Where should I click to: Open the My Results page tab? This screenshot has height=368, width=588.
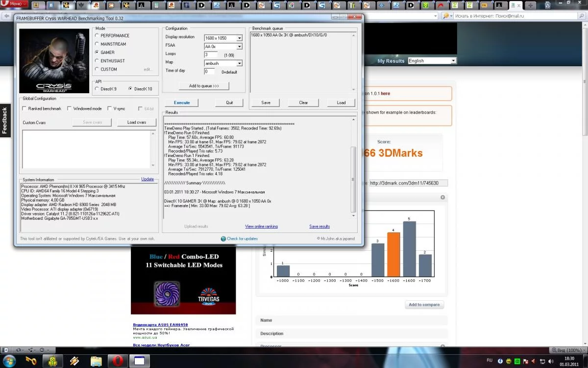[391, 61]
